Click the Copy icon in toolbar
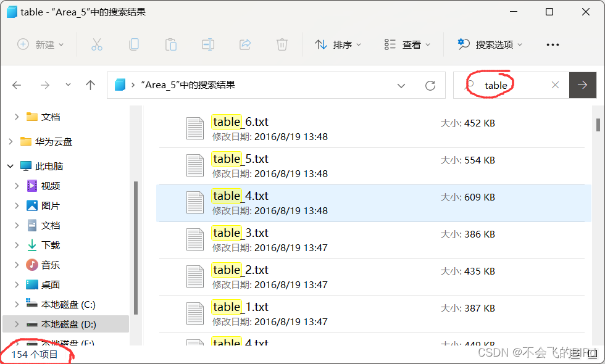Screen dimensions: 605x364 tap(134, 44)
